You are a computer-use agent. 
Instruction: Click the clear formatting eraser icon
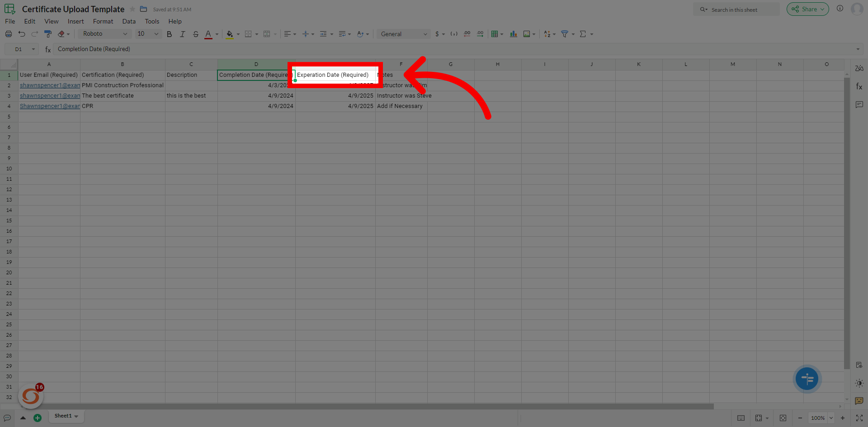[x=61, y=34]
